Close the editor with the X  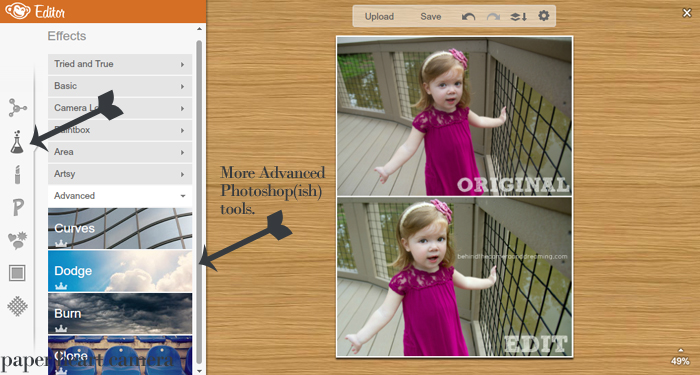pos(687,13)
